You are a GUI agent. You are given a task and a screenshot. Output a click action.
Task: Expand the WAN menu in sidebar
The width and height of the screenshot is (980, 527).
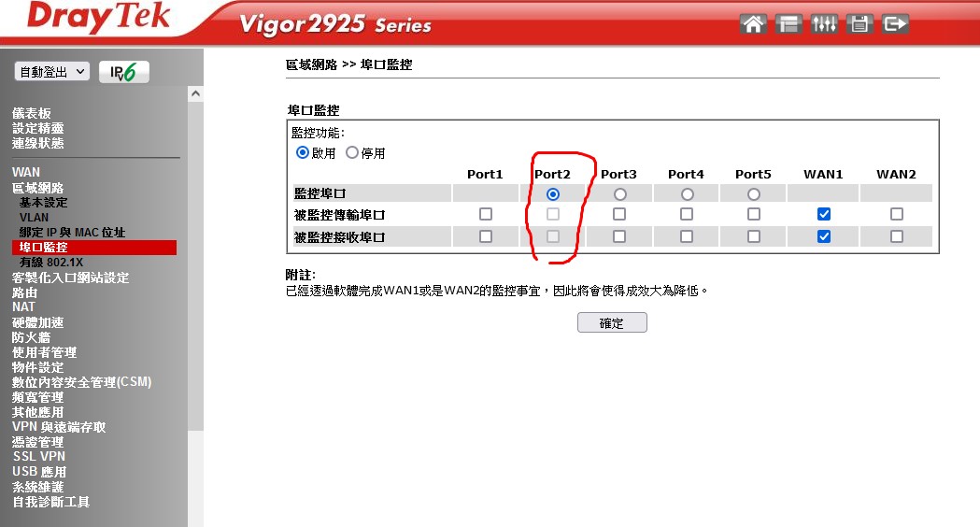click(25, 172)
